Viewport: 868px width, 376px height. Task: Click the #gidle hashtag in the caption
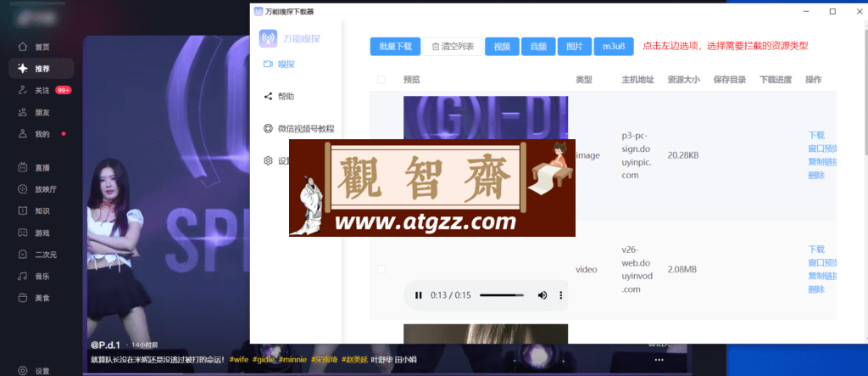pyautogui.click(x=264, y=359)
